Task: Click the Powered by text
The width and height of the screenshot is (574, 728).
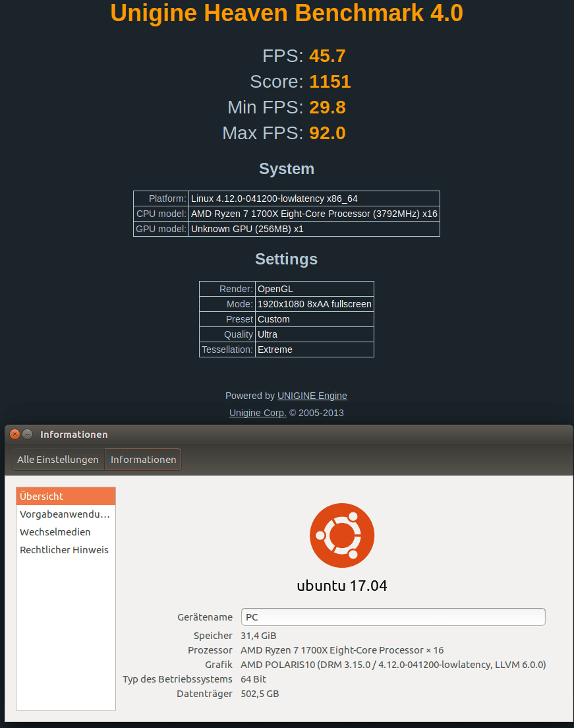Action: [x=250, y=396]
